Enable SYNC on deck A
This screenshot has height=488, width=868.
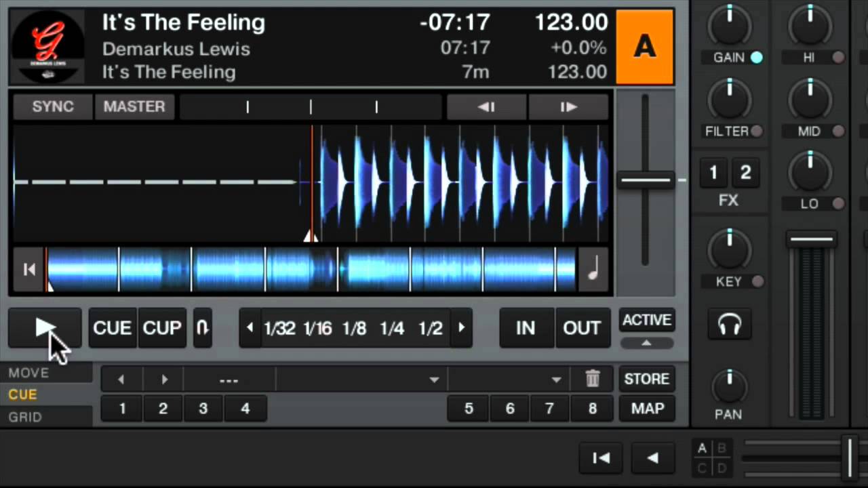[x=53, y=106]
